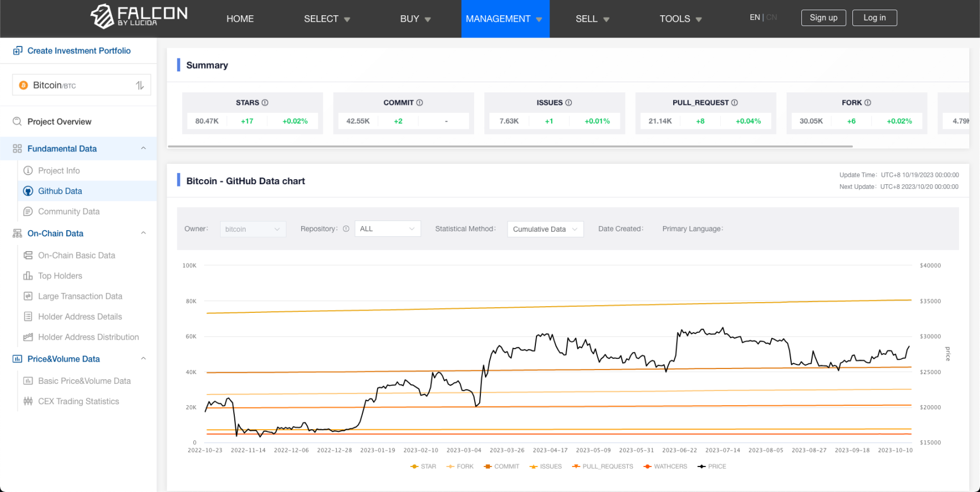The image size is (980, 492).
Task: Click the Summary cards horizontal scrollbar
Action: coord(510,146)
